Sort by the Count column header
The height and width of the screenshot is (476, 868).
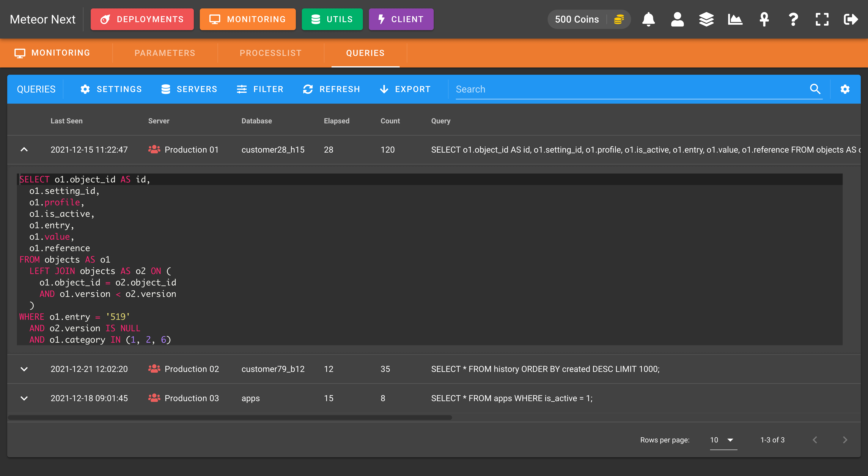pos(390,121)
